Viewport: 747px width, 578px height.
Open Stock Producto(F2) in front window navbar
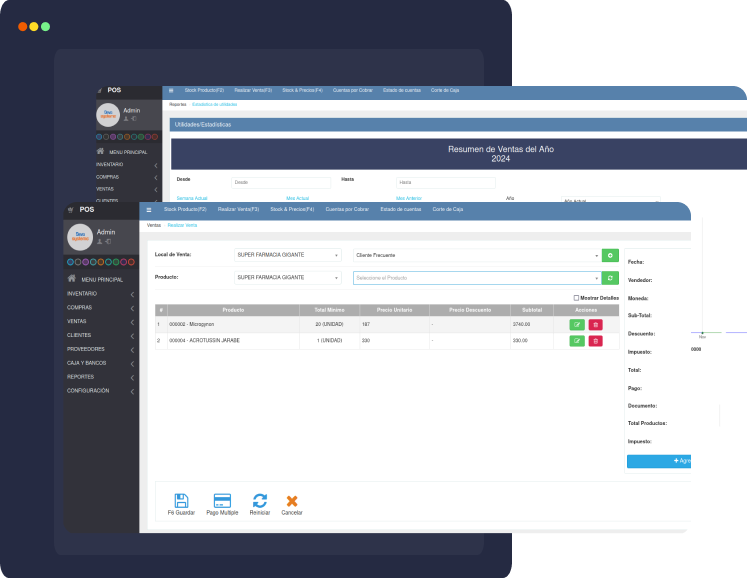(x=185, y=209)
